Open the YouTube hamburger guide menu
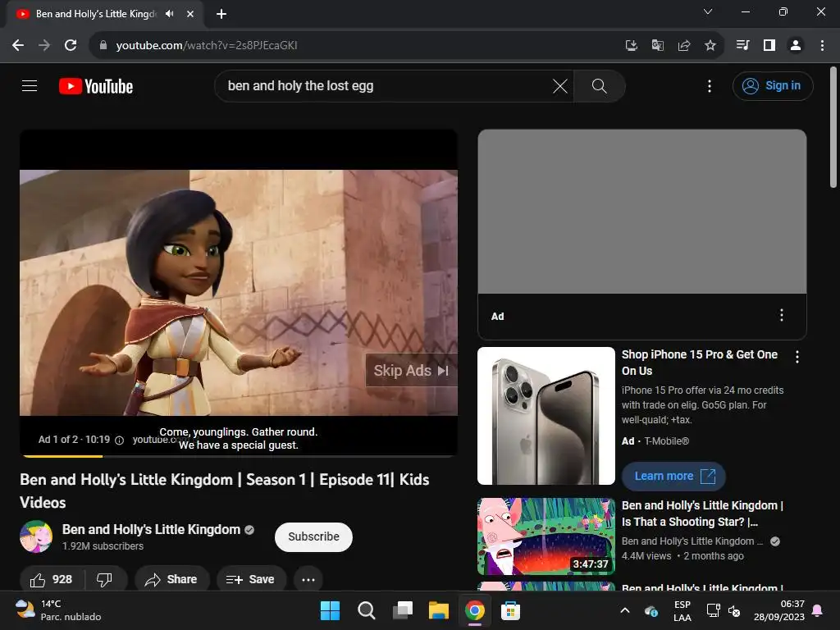This screenshot has height=630, width=840. pos(30,85)
